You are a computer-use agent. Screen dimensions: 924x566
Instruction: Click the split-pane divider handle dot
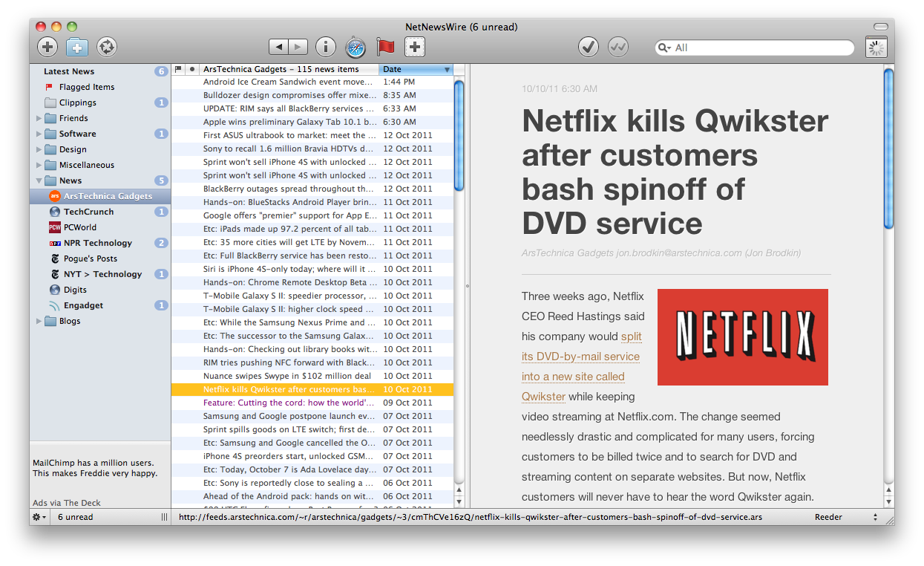pos(468,285)
